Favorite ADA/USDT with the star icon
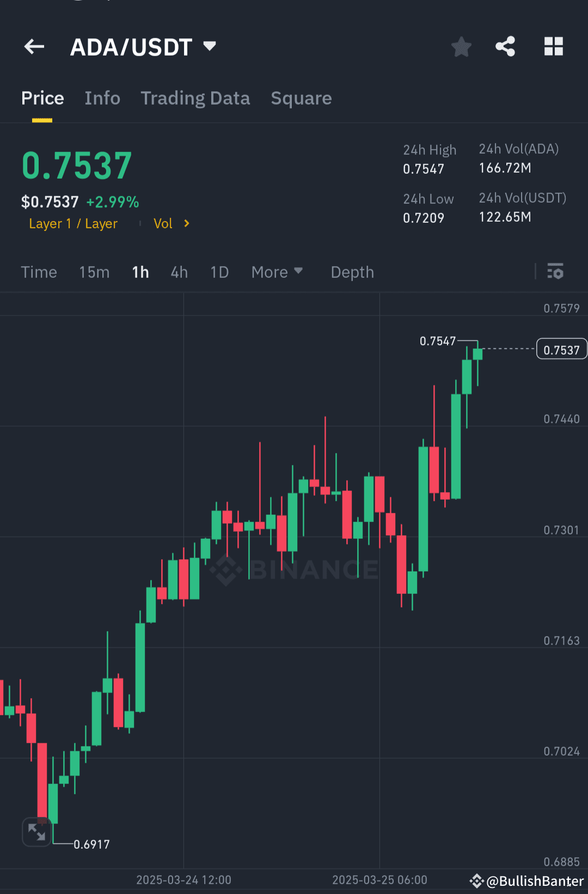This screenshot has height=894, width=588. tap(461, 47)
